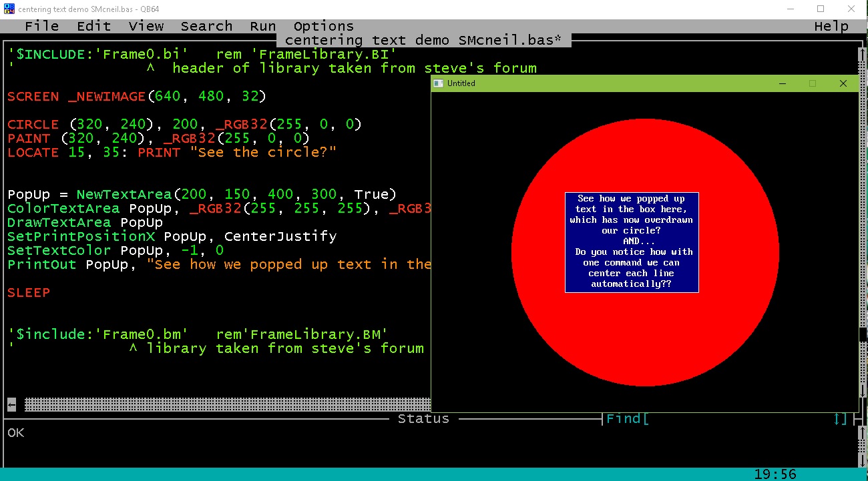Image resolution: width=868 pixels, height=481 pixels.
Task: Click the search history arrows in Find box
Action: [840, 419]
